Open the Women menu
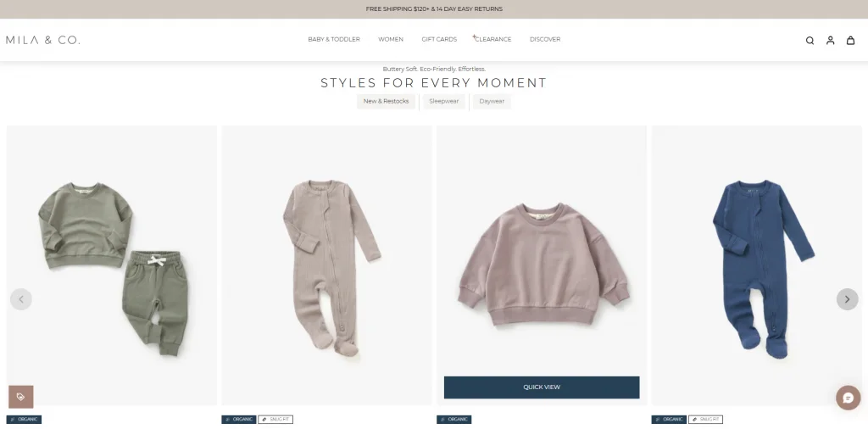 (x=391, y=39)
